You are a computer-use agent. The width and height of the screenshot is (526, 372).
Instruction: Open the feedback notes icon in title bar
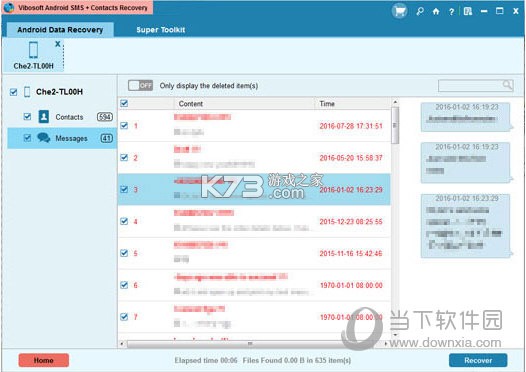[x=468, y=12]
